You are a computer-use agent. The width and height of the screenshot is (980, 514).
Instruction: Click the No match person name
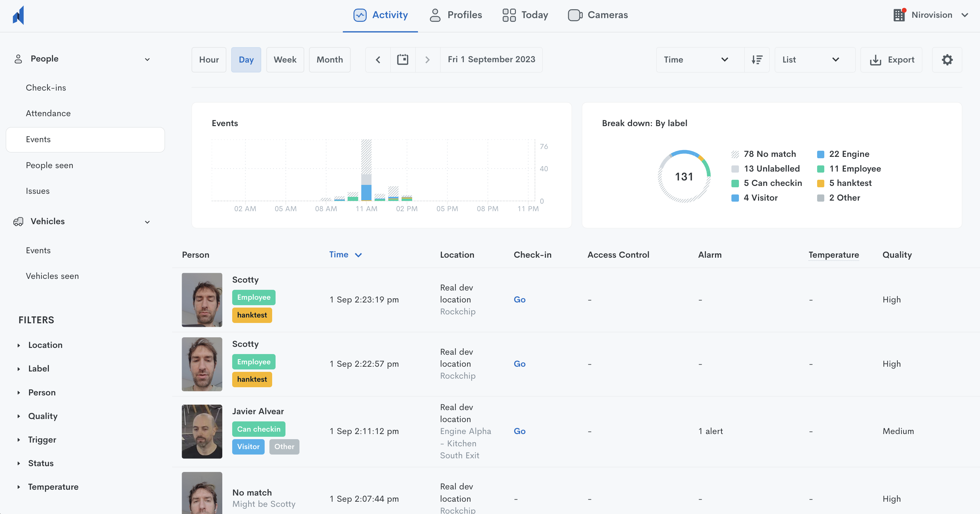click(252, 493)
